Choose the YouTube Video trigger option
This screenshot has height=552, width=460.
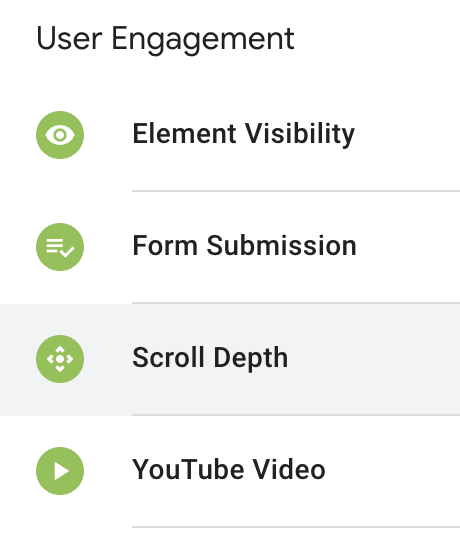point(230,471)
